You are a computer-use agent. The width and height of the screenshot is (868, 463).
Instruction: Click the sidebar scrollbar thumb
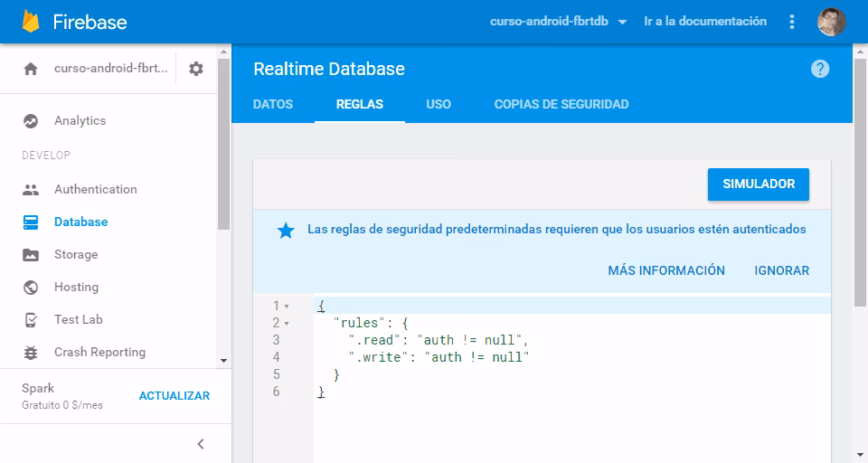click(223, 144)
